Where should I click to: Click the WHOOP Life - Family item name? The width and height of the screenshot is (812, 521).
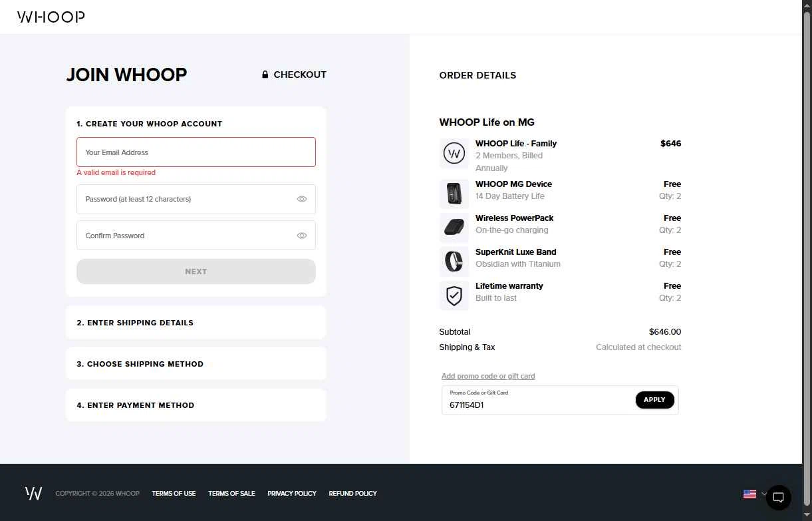point(516,144)
